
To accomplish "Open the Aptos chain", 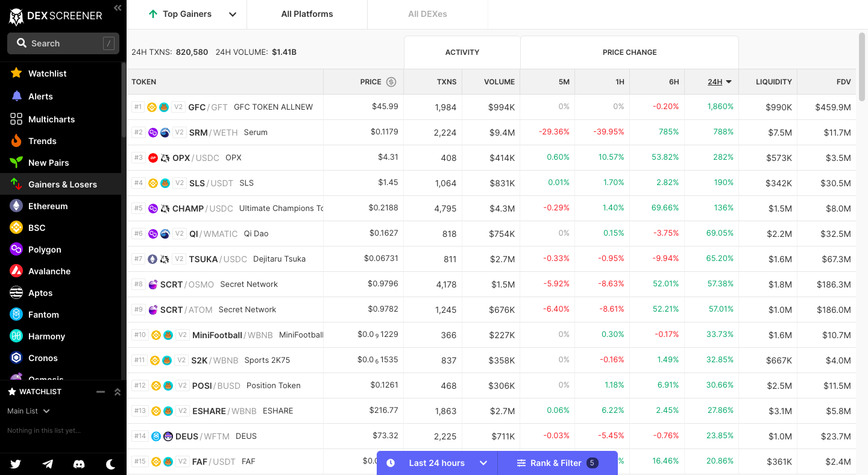I will pos(60,293).
